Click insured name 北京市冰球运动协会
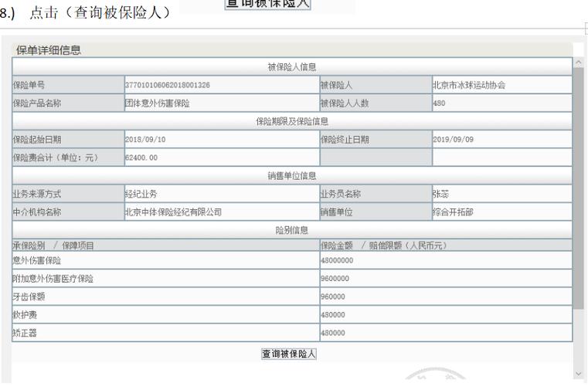Viewport: 588px width, 386px height. pos(469,85)
